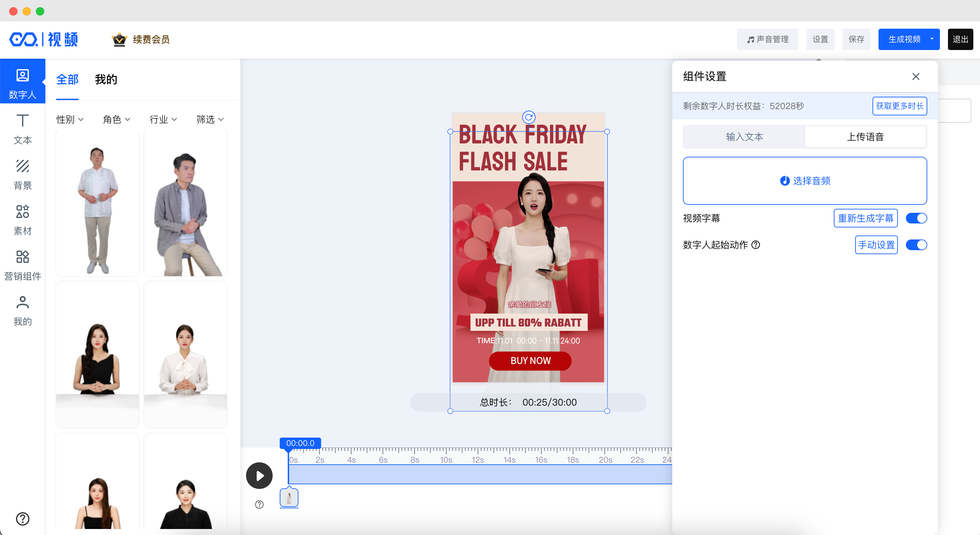Select the seated man in gray shirt avatar
Viewport: 980px width, 535px height.
(x=186, y=203)
